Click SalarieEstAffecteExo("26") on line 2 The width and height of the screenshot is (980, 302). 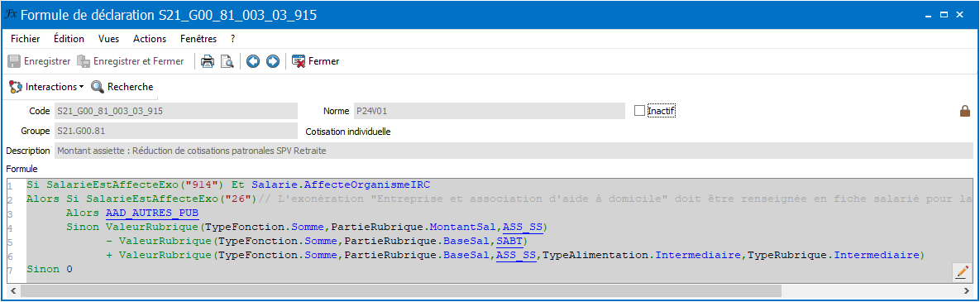[171, 199]
